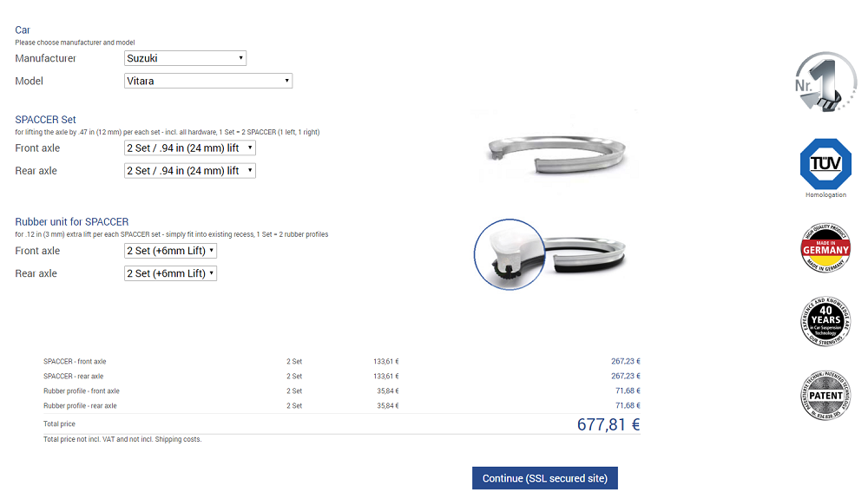The height and width of the screenshot is (499, 868).
Task: Click 267,23 € in SPACCER front axle row
Action: [626, 361]
